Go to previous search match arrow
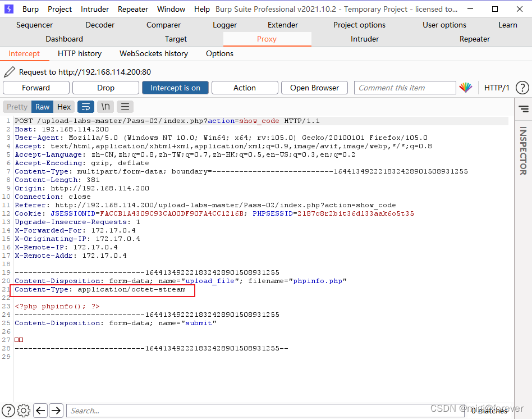The image size is (532, 419). click(x=40, y=411)
